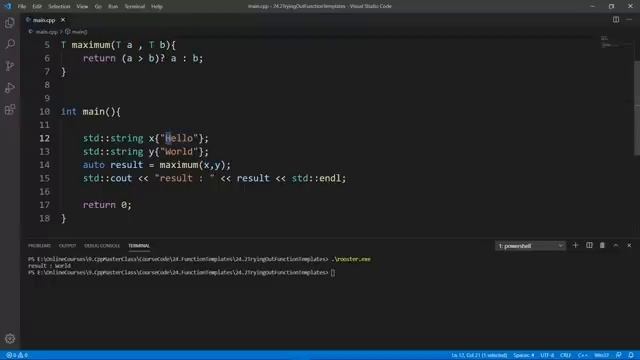Click the .\rooster.exe command in terminal
The width and height of the screenshot is (640, 360).
click(351, 259)
